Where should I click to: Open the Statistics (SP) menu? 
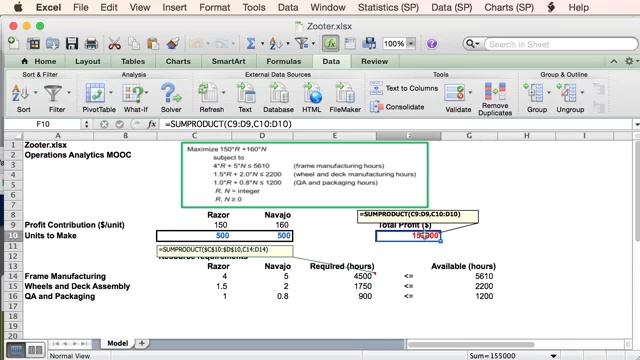[388, 7]
